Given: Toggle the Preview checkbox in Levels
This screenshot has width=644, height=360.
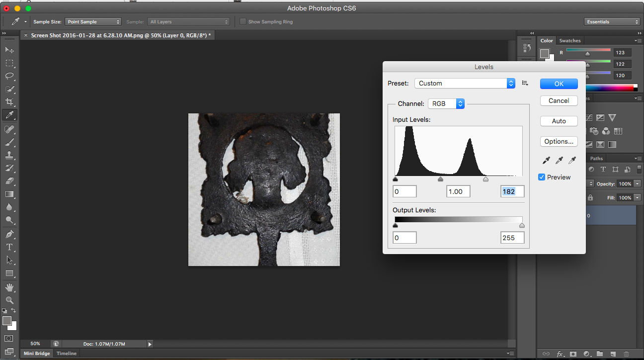Looking at the screenshot, I should pyautogui.click(x=542, y=177).
